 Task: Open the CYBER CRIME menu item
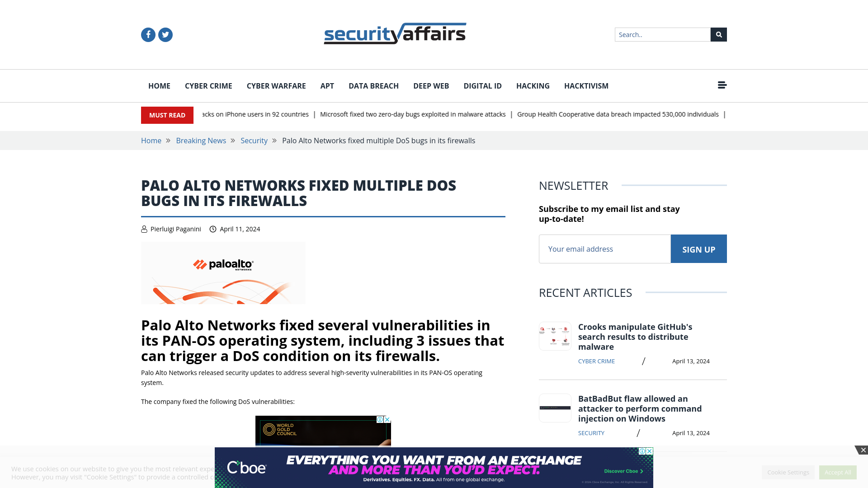pyautogui.click(x=208, y=85)
